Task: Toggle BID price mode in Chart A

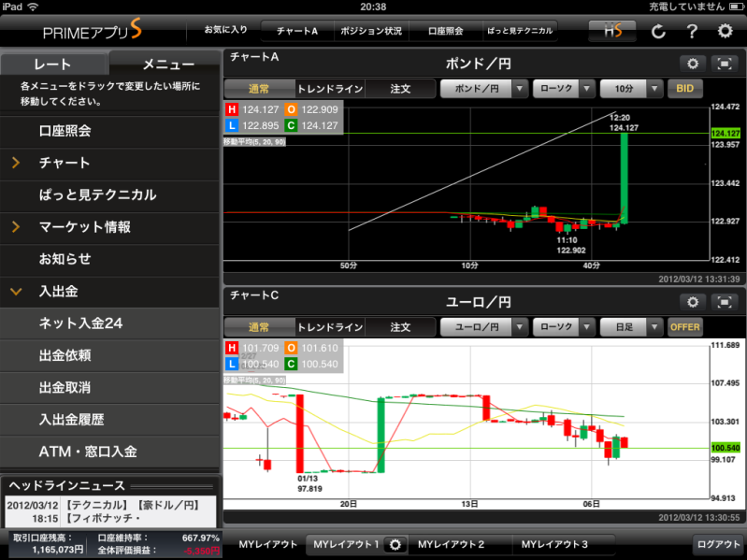Action: 684,89
